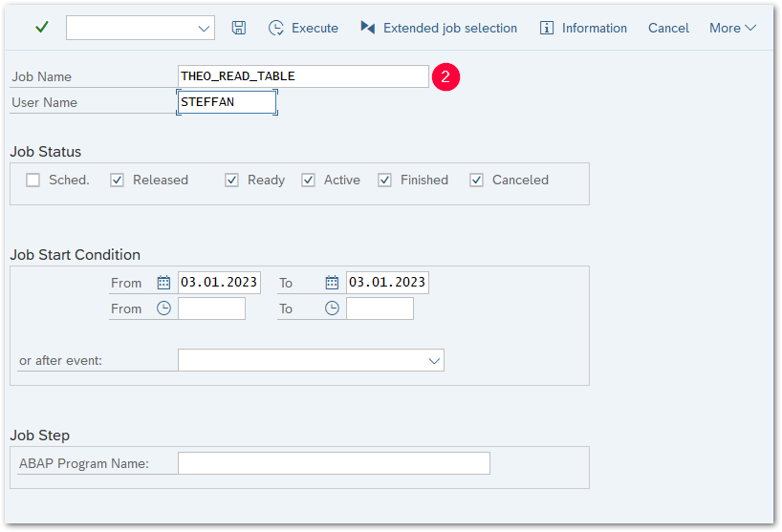Click the green checkmark Enter icon
Image resolution: width=782 pixels, height=532 pixels.
(41, 28)
